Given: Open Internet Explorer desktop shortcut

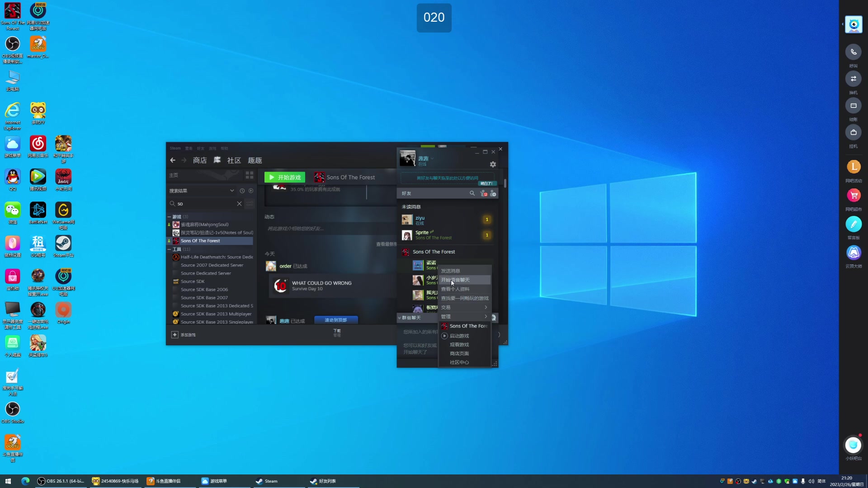Looking at the screenshot, I should pyautogui.click(x=13, y=116).
